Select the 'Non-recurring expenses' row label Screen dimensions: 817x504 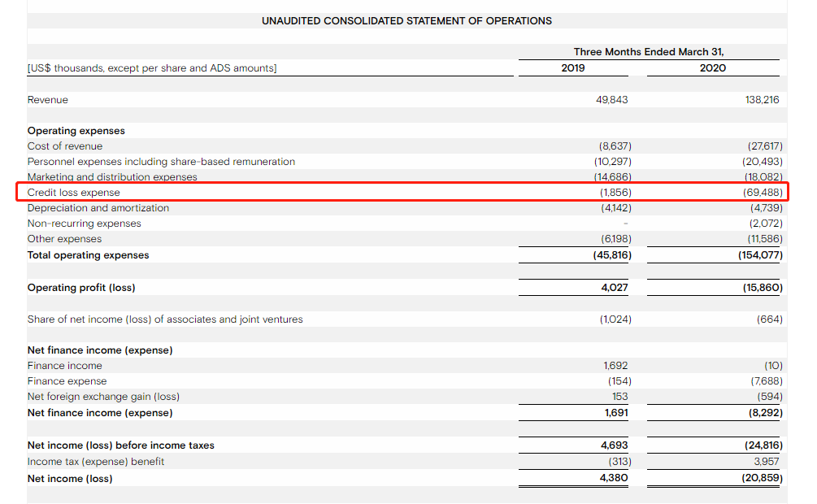[x=85, y=224]
